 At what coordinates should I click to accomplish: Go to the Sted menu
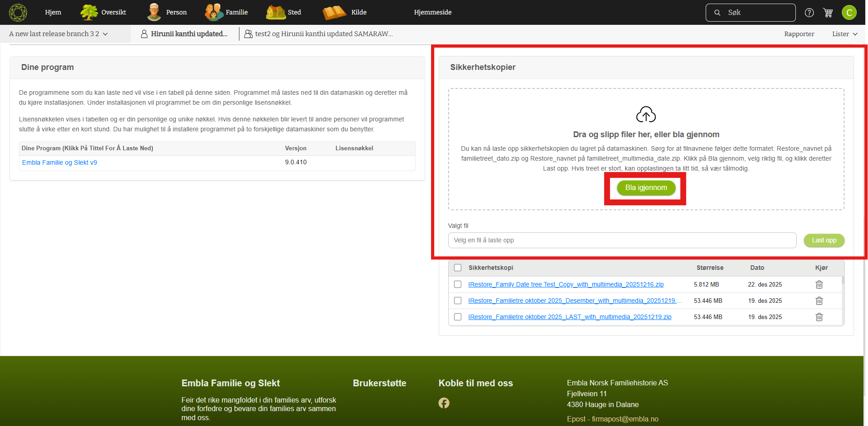coord(284,12)
